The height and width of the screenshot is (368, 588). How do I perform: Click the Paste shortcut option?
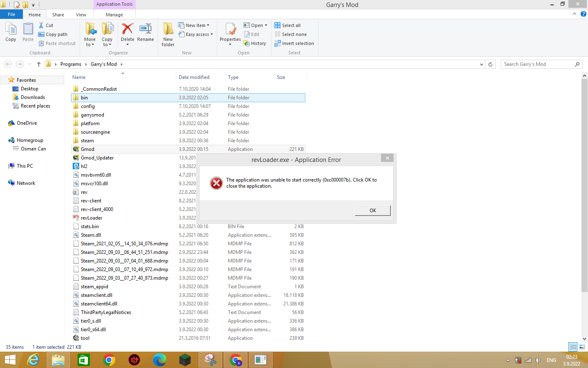click(x=57, y=43)
